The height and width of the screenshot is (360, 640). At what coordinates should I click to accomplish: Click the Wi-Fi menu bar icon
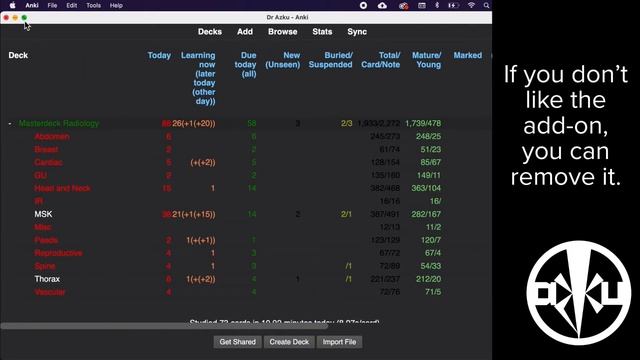coord(471,5)
